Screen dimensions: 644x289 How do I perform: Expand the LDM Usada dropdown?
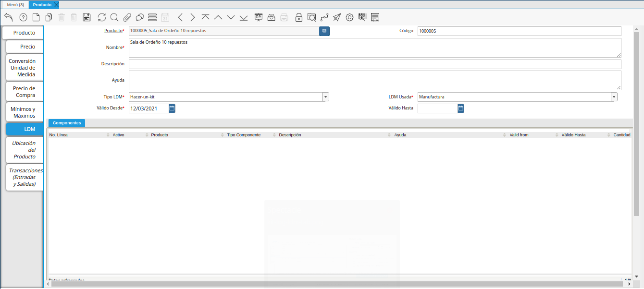coord(614,97)
